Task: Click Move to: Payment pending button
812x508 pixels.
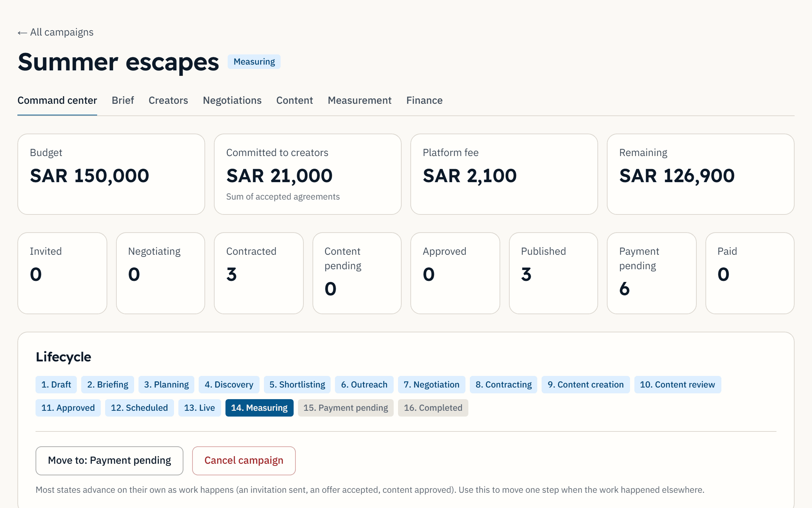Action: tap(109, 460)
